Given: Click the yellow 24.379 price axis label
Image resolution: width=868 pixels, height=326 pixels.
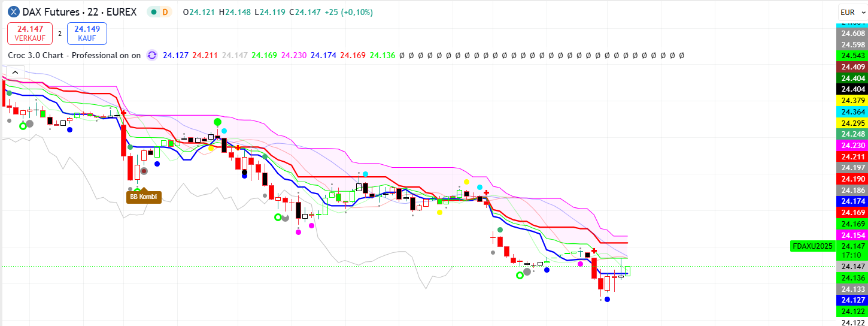Looking at the screenshot, I should click(852, 100).
